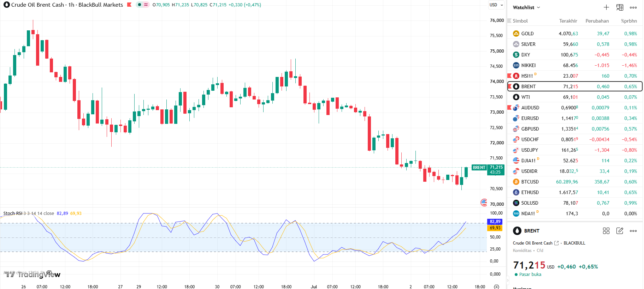Toggle the flag mark on AUDUSD row
644x289 pixels.
click(509, 107)
